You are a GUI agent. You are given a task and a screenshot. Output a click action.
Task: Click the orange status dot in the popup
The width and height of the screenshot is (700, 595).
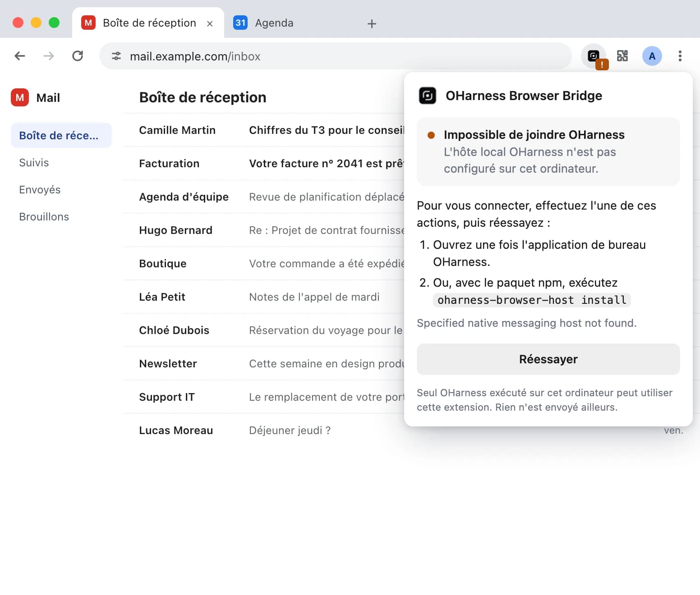coord(431,135)
